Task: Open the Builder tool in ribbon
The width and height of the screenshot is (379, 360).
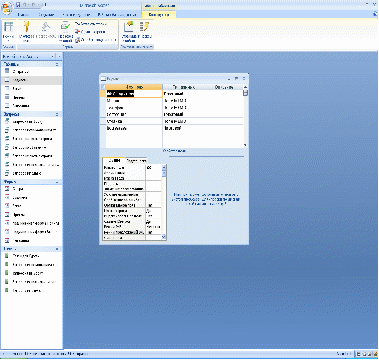Action: pyautogui.click(x=46, y=27)
